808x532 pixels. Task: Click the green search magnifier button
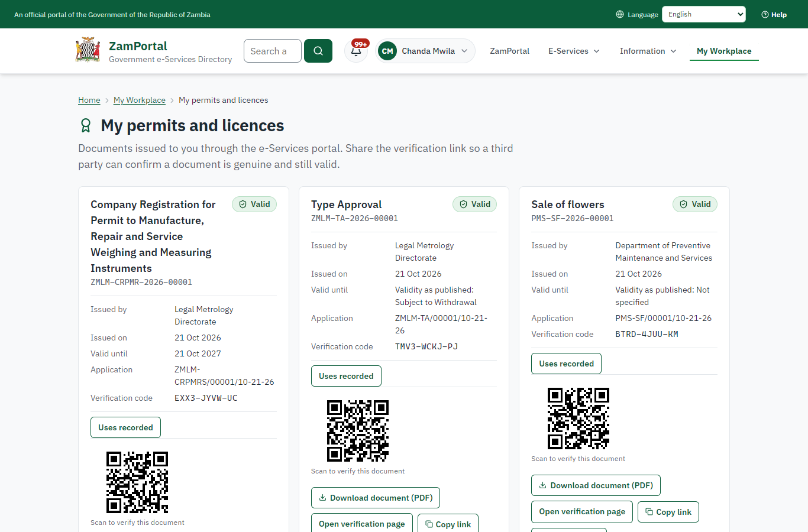(318, 51)
